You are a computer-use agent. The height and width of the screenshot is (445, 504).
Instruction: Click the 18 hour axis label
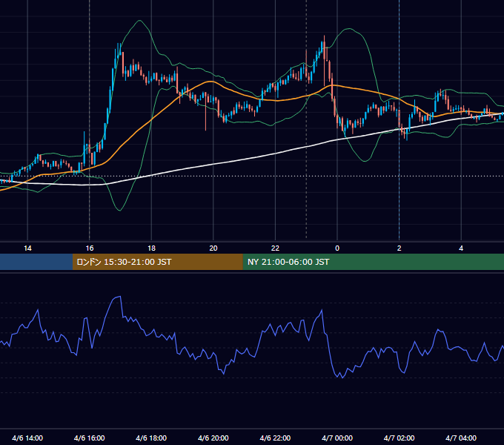point(151,248)
